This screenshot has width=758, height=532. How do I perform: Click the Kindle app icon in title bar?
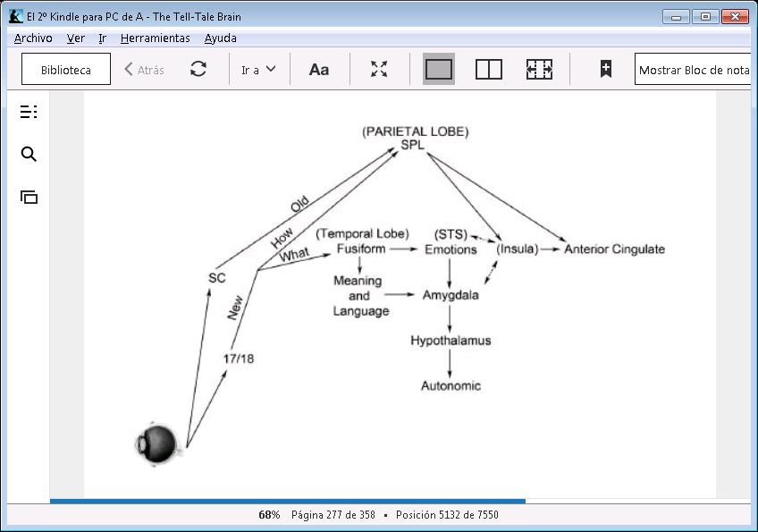[16, 16]
